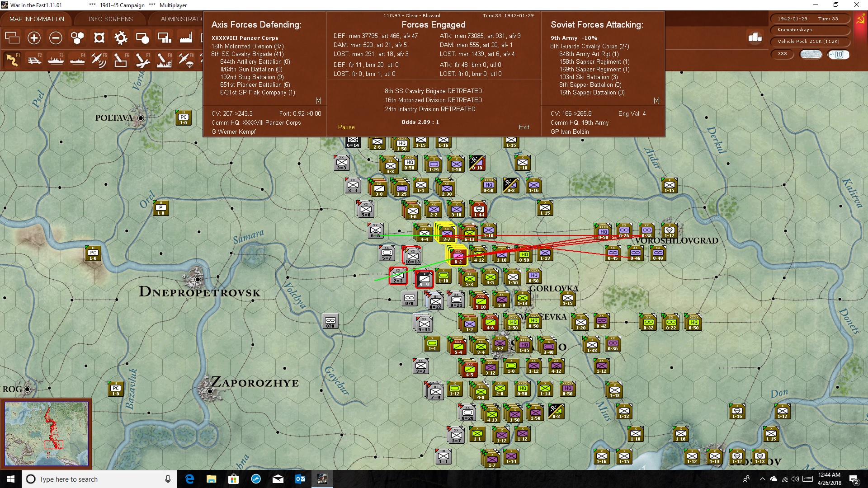Click the Dnepropetrovsk city marker

click(x=198, y=280)
